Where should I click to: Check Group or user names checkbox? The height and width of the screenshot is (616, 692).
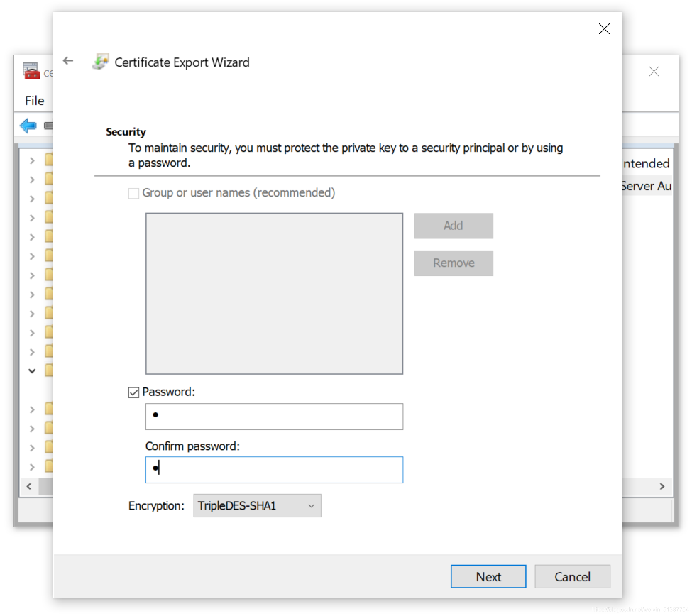click(133, 193)
